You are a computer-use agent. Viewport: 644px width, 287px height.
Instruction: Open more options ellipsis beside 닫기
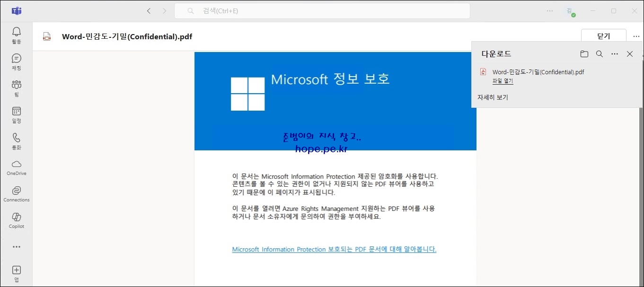636,36
